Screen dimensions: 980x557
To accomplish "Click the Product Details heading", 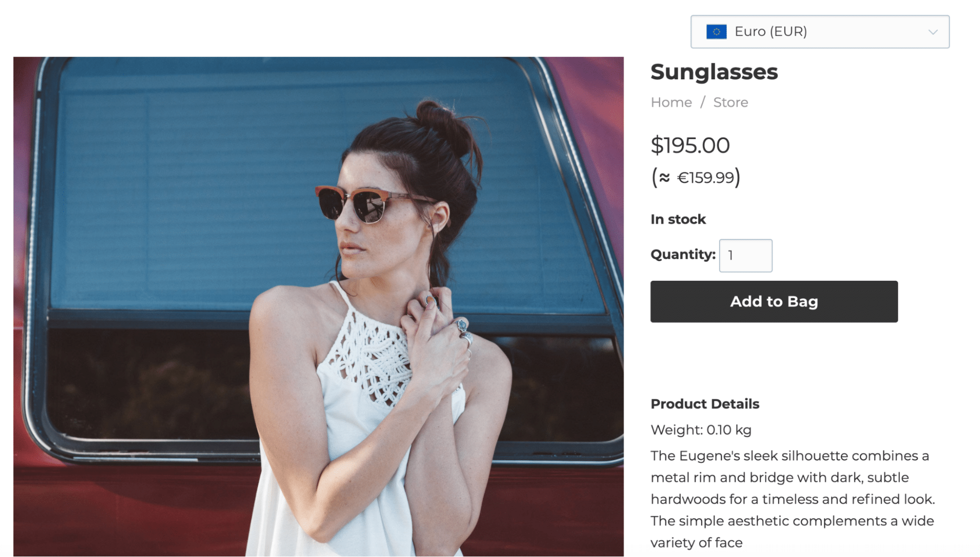I will tap(704, 404).
